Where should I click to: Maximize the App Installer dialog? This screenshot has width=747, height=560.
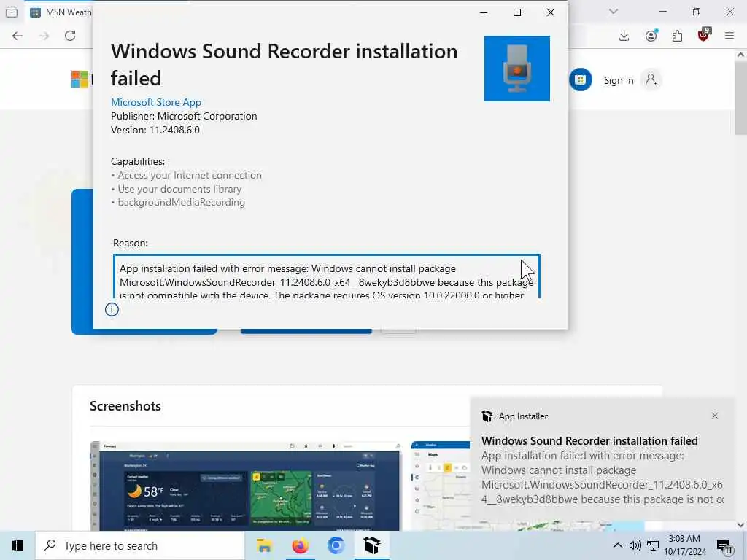(517, 12)
